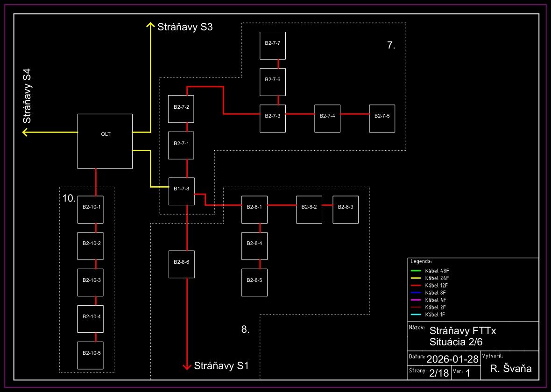Select the title text Stráňavy FTTx
This screenshot has width=551, height=392.
[x=462, y=331]
